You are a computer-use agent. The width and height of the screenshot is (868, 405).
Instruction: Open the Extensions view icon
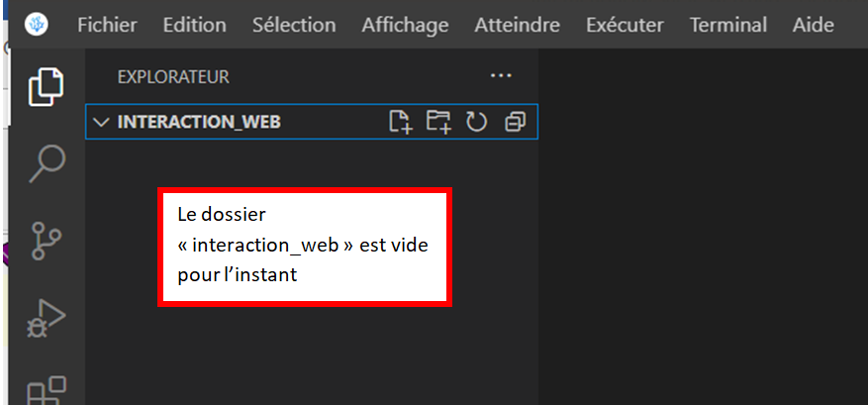click(x=44, y=389)
